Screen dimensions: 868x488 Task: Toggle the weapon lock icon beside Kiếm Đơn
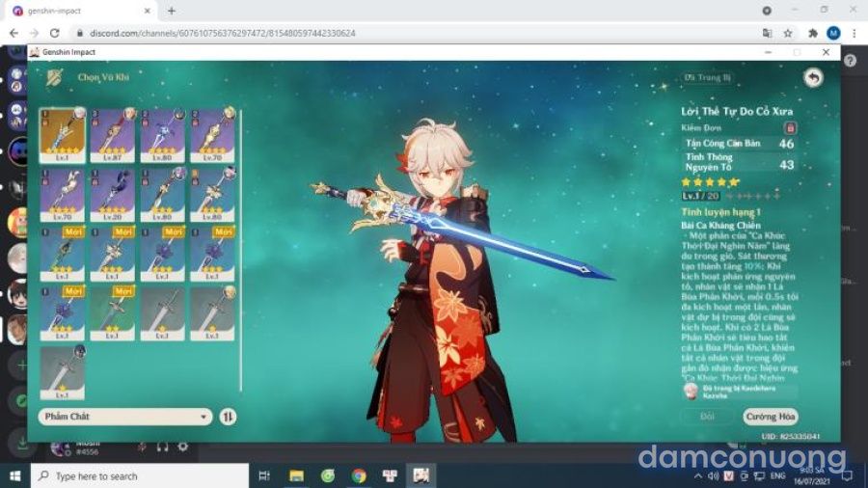[790, 128]
